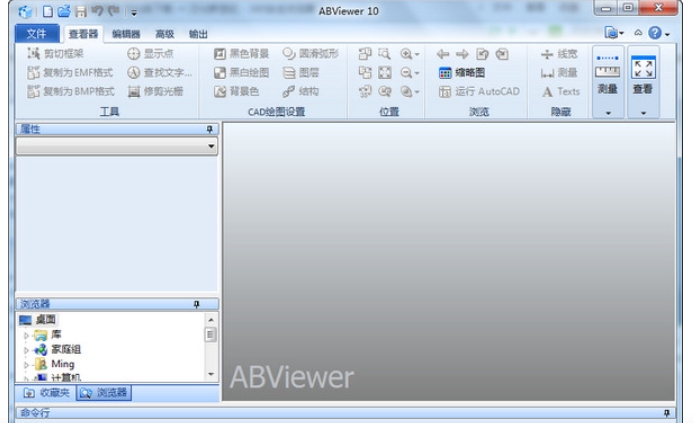Open the 输出 output tab
The width and height of the screenshot is (694, 423).
(198, 34)
